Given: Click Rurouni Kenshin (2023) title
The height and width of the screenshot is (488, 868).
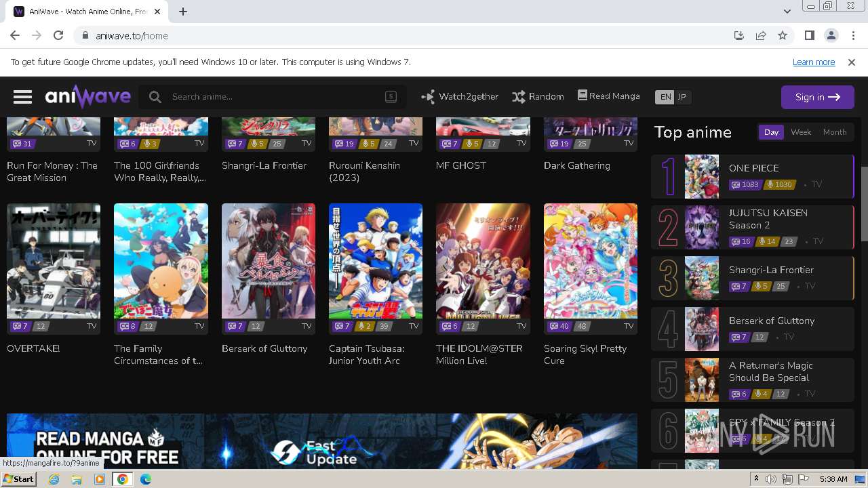Looking at the screenshot, I should coord(364,171).
